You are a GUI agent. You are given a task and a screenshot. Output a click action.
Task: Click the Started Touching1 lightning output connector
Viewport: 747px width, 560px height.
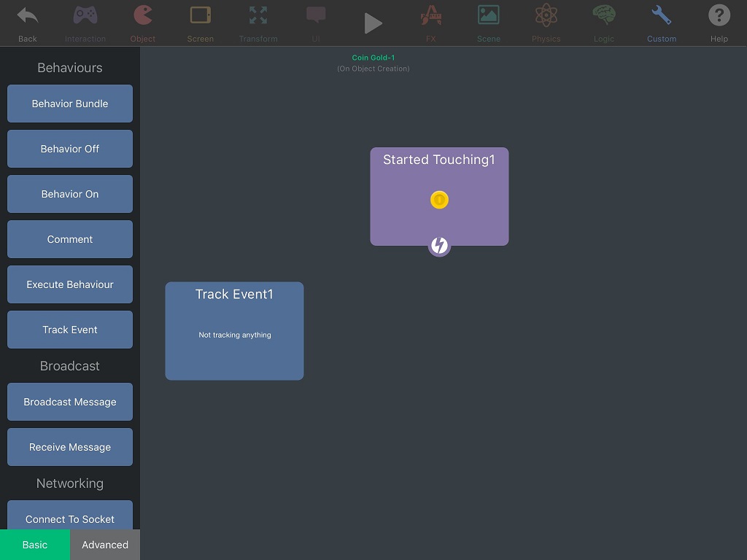click(x=439, y=246)
